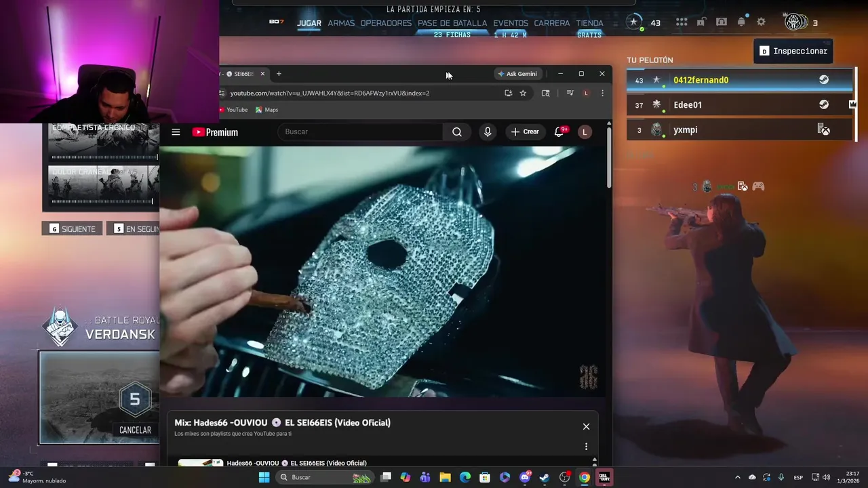Viewport: 868px width, 488px height.
Task: Close the SEI66EIS browser tab
Action: coord(262,73)
